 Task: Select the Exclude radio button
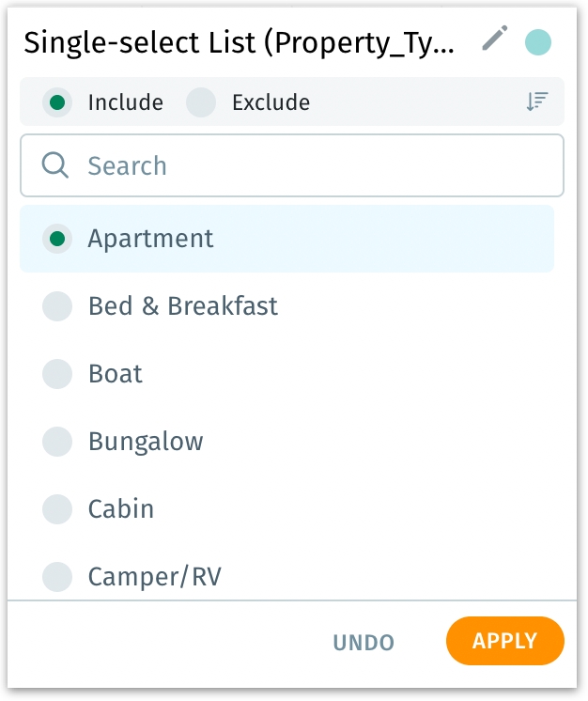point(201,102)
